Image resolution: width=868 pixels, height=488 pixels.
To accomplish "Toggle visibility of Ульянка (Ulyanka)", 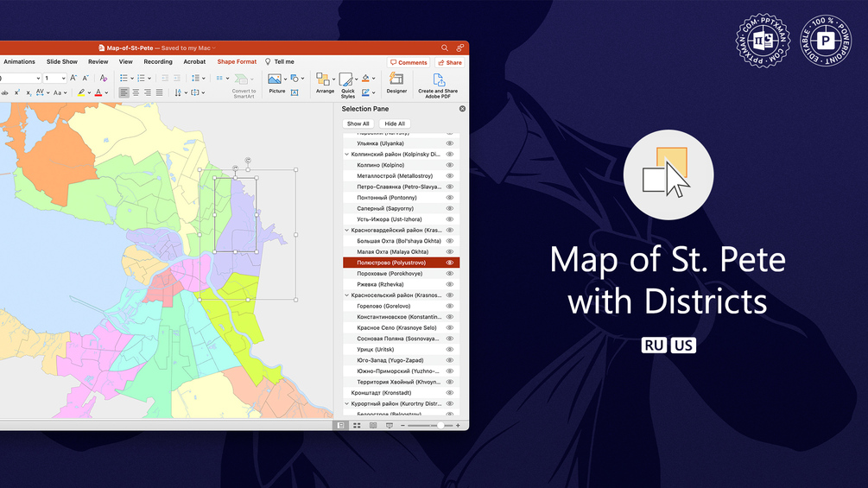I will click(x=449, y=143).
